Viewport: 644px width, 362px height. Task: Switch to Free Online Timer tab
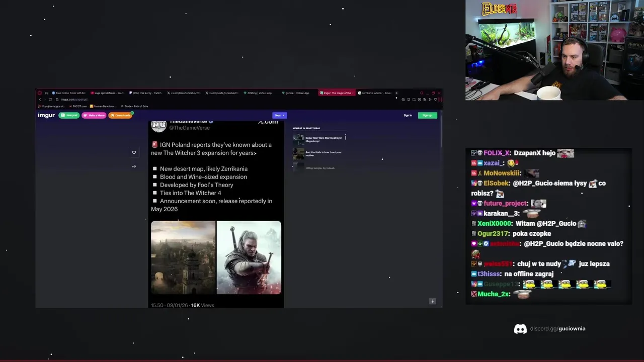click(x=69, y=93)
